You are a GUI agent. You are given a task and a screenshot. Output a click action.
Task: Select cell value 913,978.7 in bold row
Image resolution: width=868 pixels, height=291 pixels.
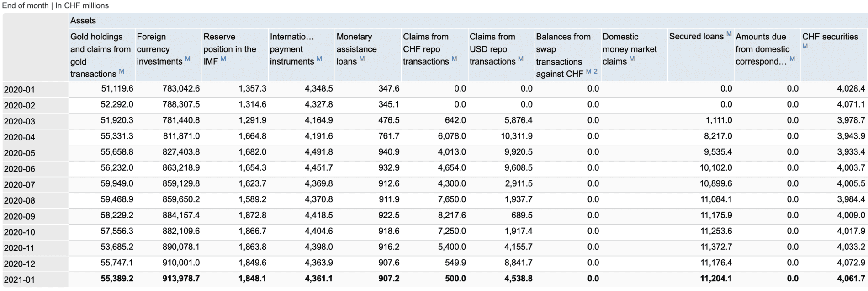[x=181, y=279]
